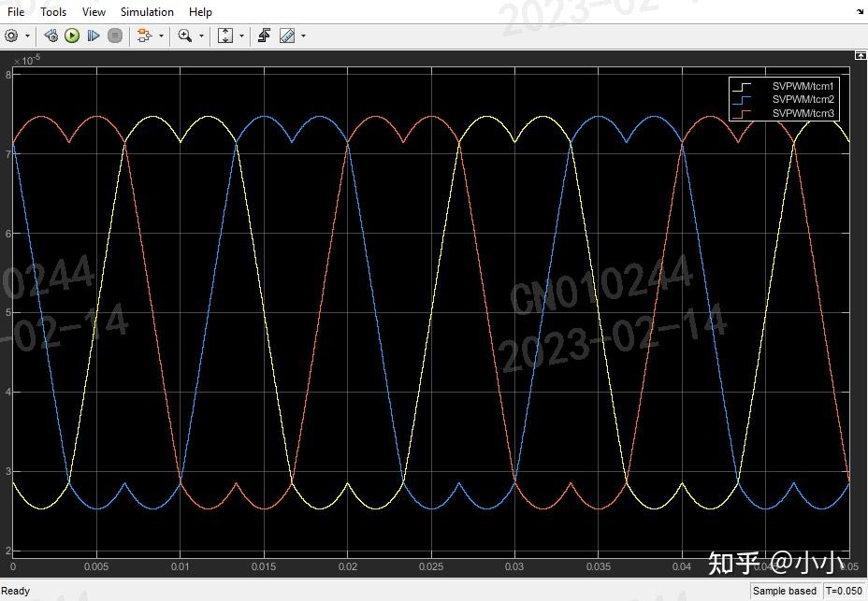This screenshot has width=868, height=601.
Task: Toggle SVPWM/tcm1 signal in the legend
Action: 805,87
